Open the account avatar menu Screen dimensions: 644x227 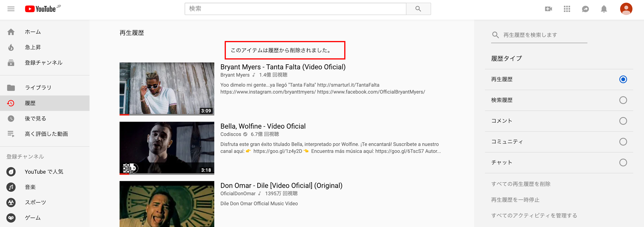click(626, 9)
